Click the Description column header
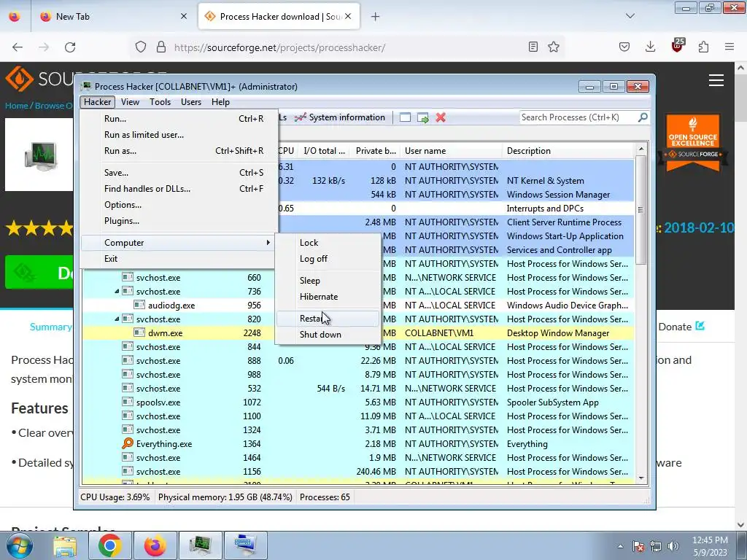 click(568, 151)
